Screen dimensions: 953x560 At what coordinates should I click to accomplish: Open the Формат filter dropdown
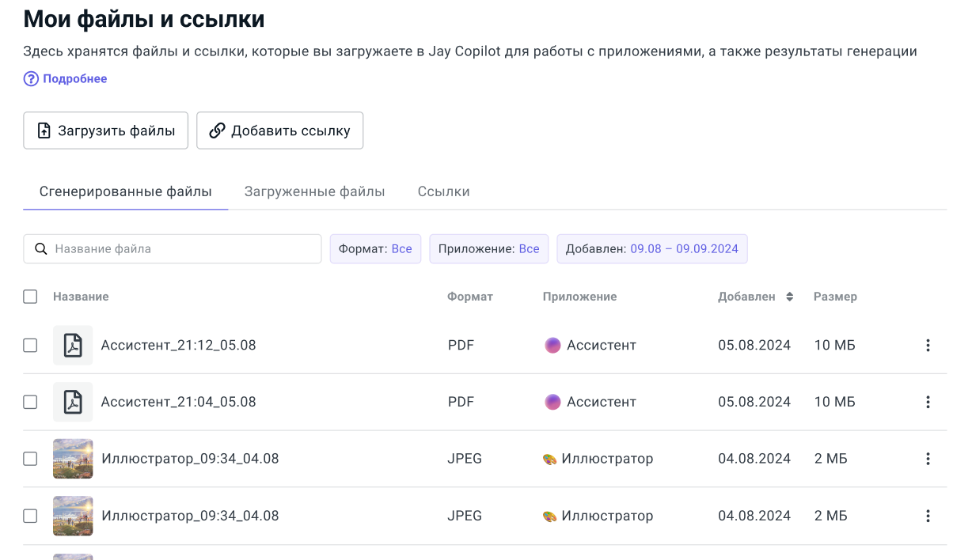point(375,249)
